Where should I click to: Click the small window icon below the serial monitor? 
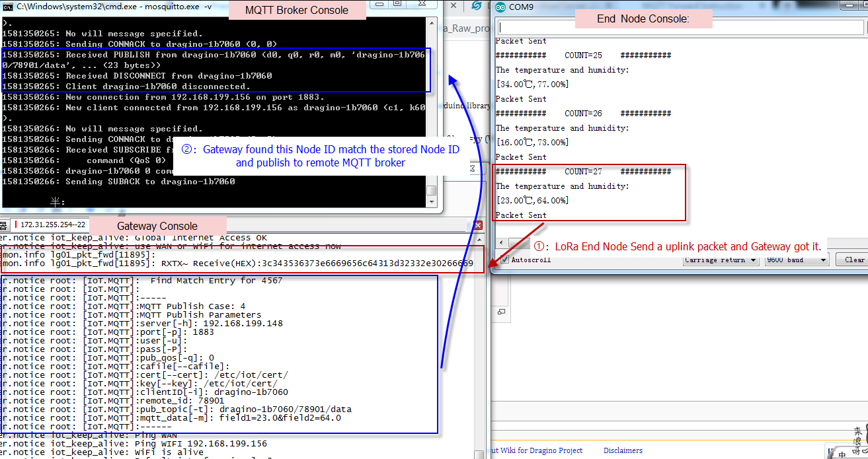(x=501, y=312)
